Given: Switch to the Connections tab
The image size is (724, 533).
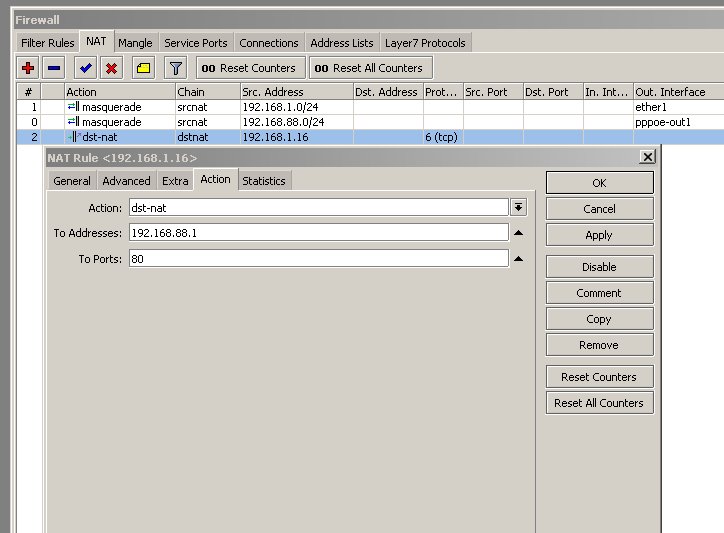Looking at the screenshot, I should tap(269, 43).
